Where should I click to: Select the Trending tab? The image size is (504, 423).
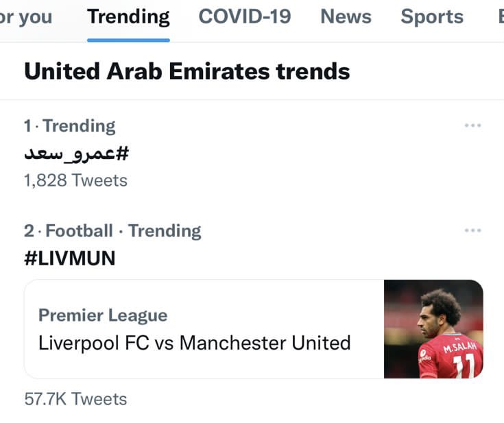[x=128, y=16]
